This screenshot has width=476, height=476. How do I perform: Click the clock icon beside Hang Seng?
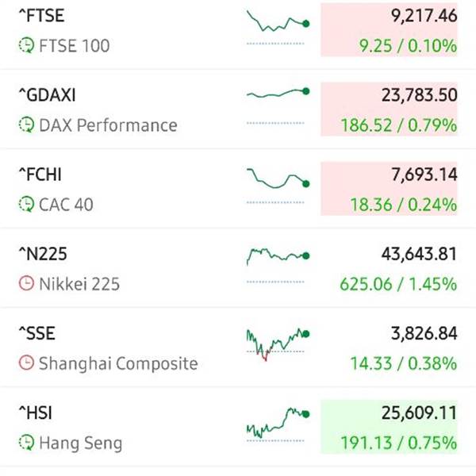click(x=26, y=443)
